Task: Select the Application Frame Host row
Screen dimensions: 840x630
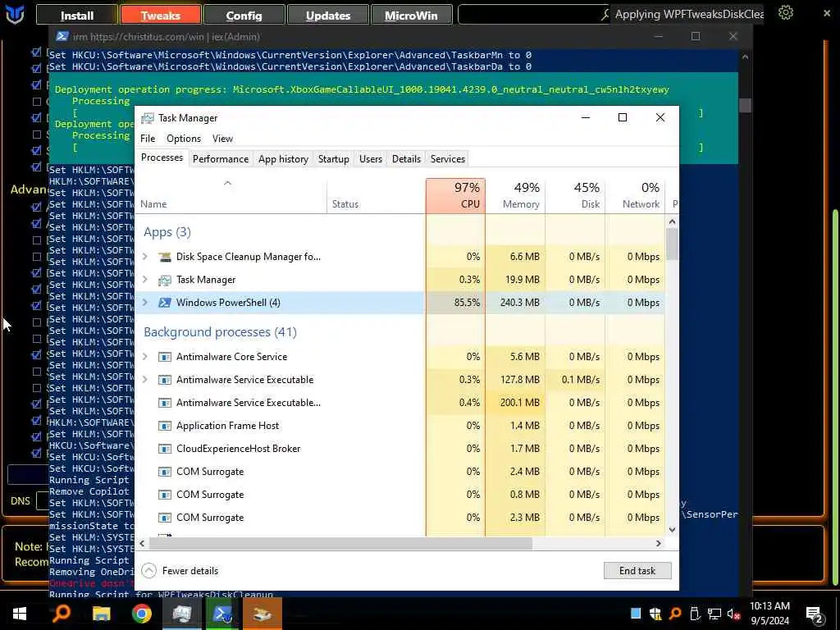Action: [400, 426]
